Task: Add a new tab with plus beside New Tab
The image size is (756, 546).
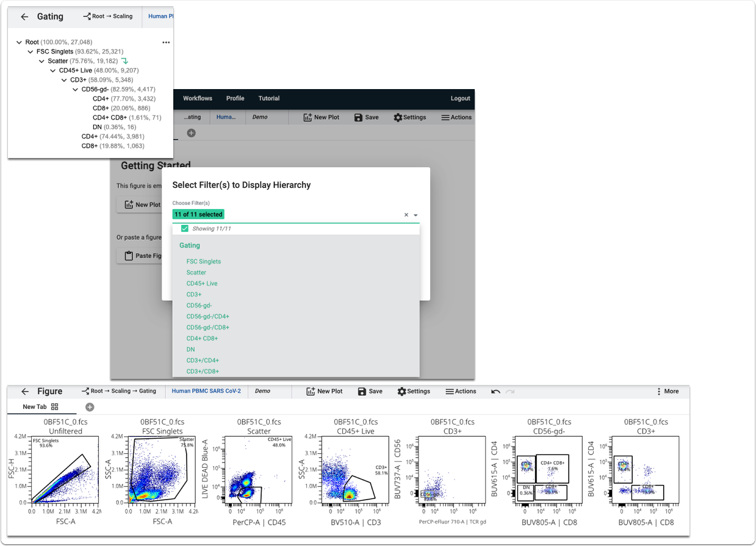Action: coord(90,407)
